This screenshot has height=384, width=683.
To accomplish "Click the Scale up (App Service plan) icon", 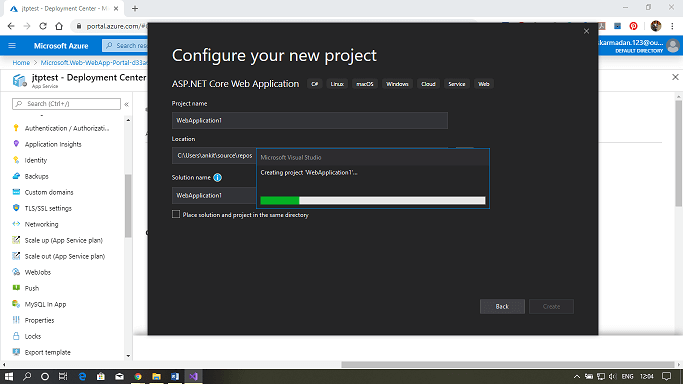I will [x=16, y=240].
